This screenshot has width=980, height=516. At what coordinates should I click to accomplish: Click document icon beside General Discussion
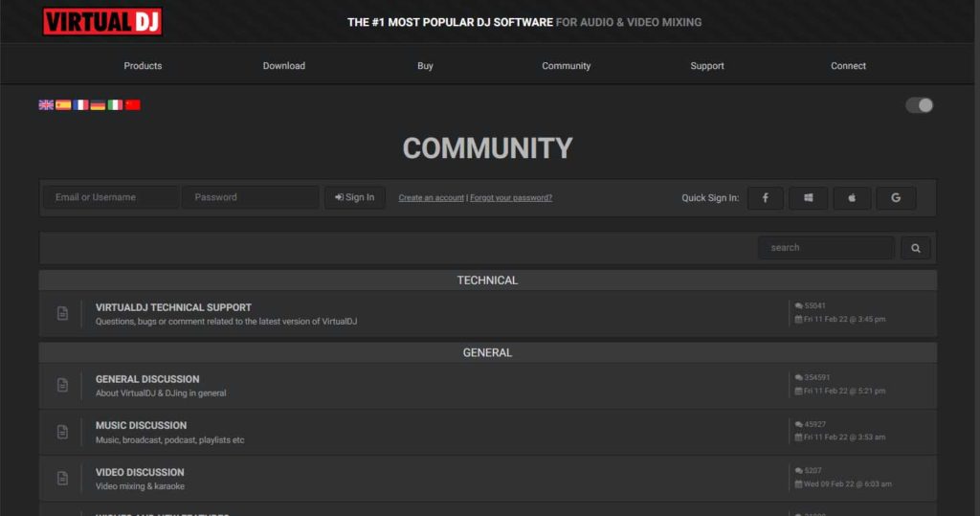coord(62,385)
